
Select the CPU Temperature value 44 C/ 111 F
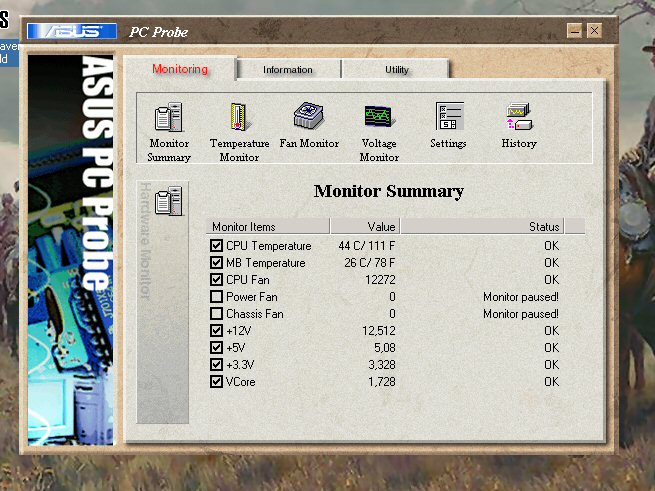367,246
